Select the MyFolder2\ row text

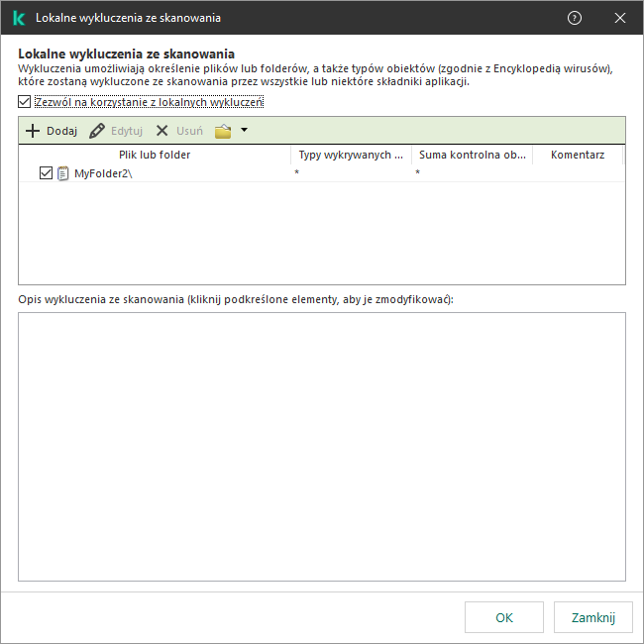click(103, 173)
